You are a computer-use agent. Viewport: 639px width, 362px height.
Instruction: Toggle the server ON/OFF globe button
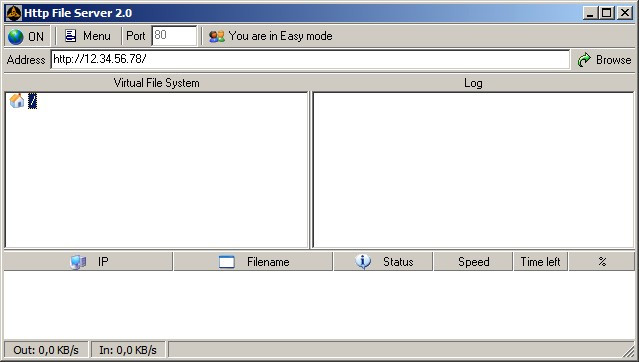pos(27,36)
